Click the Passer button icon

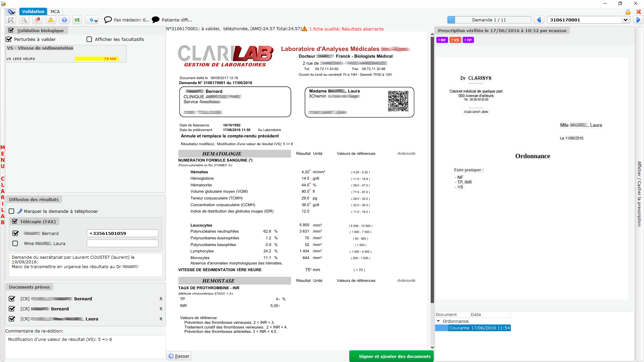(x=171, y=356)
